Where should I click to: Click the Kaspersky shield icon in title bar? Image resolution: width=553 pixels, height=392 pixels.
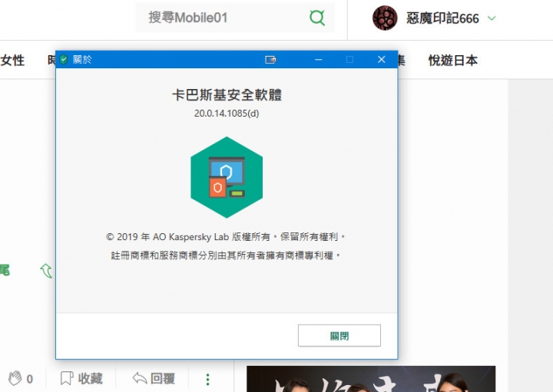[x=64, y=60]
